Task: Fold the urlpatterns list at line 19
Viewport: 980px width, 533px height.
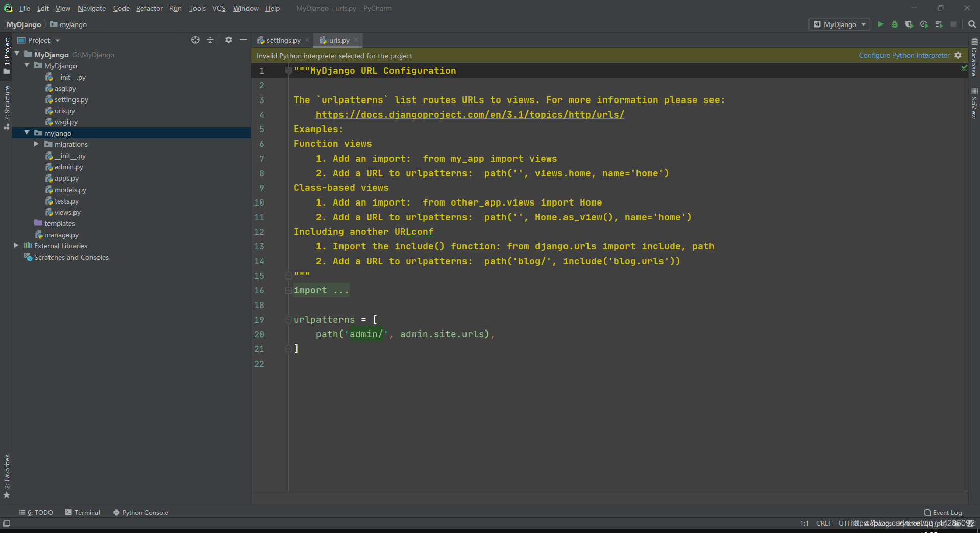Action: click(x=288, y=320)
